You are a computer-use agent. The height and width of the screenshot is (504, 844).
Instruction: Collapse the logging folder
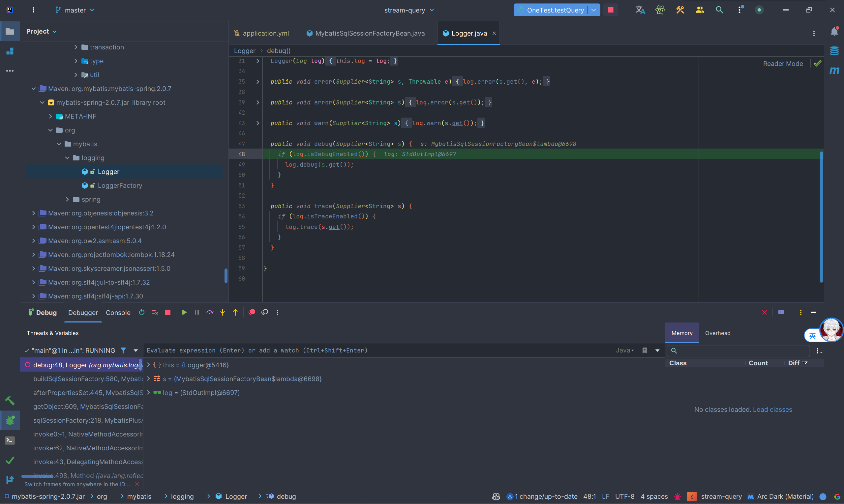67,157
